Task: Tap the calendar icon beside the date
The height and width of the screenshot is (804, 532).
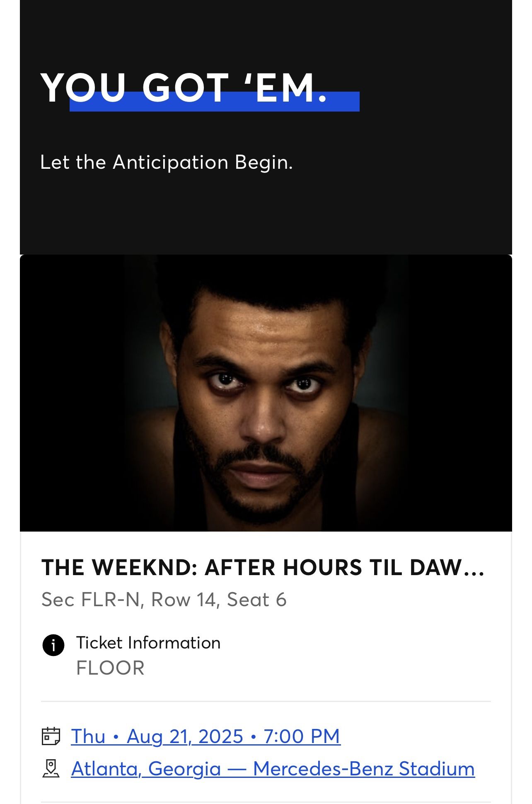Action: [51, 736]
